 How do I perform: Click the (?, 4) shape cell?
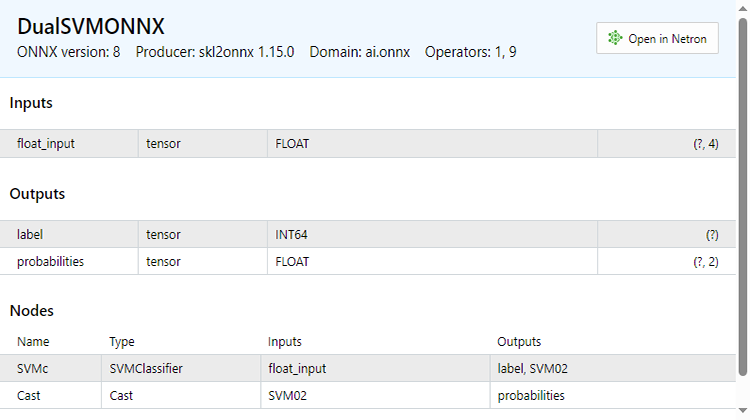pos(667,144)
